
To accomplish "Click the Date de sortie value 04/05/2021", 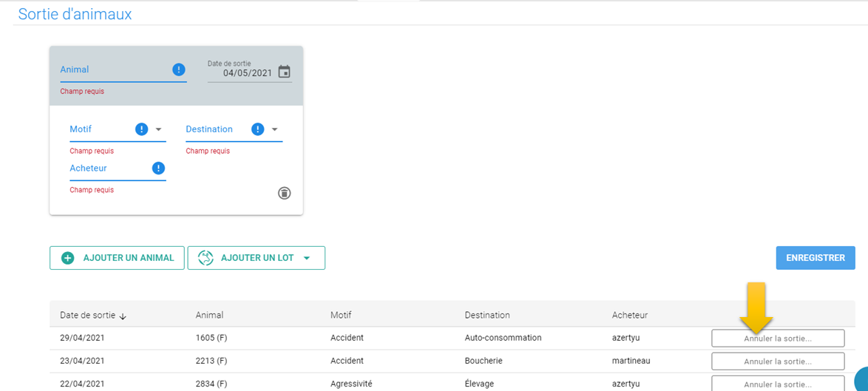I will (x=248, y=72).
